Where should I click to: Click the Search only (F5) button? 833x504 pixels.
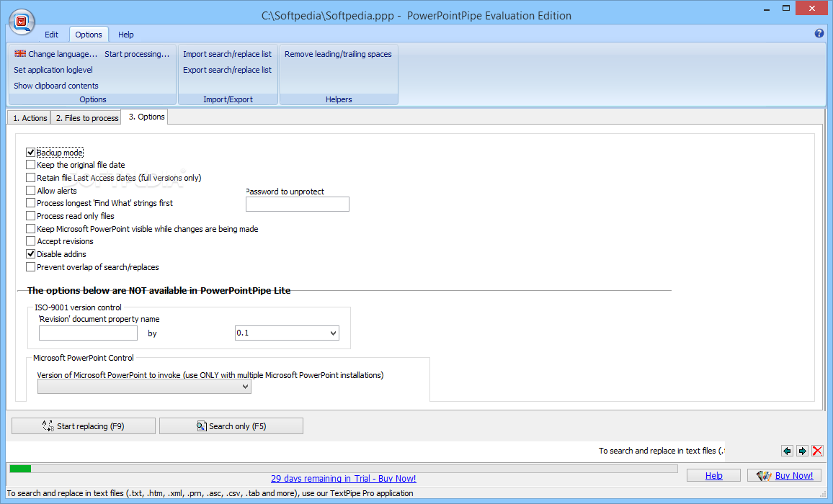231,426
